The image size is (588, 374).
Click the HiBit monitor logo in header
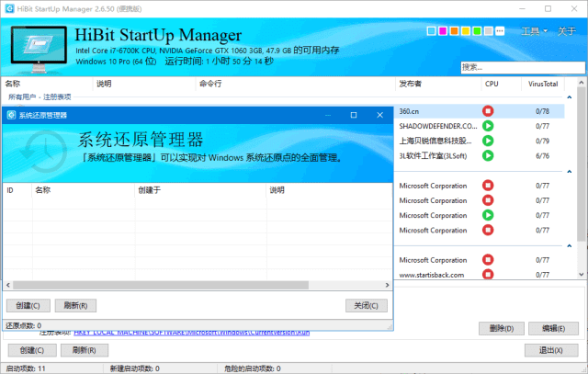coord(39,49)
